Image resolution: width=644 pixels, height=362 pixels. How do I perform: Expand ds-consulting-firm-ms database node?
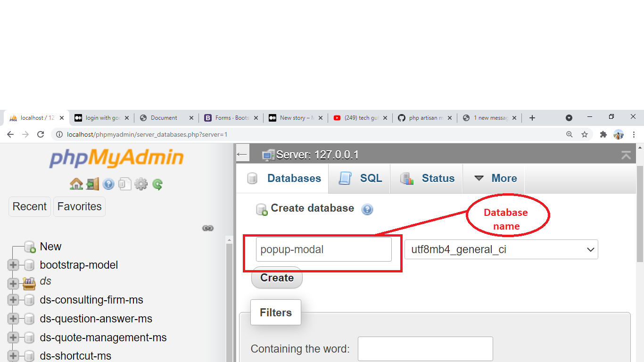point(13,300)
